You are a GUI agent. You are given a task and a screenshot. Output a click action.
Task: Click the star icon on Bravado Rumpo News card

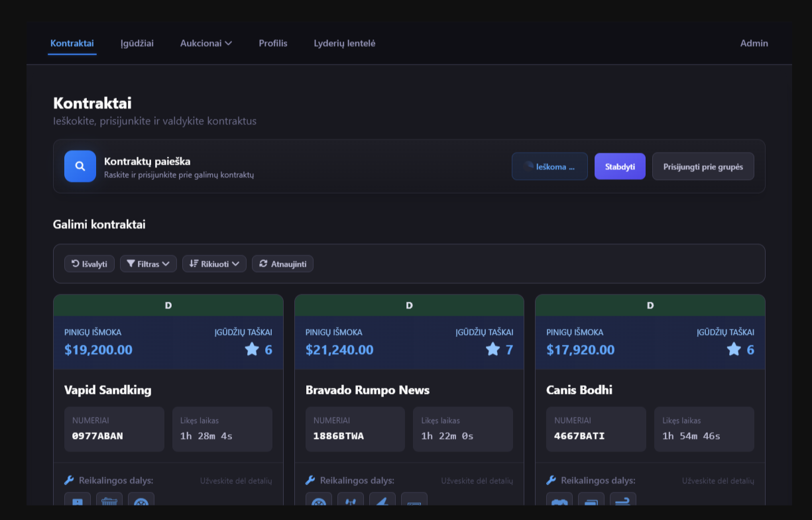point(493,349)
